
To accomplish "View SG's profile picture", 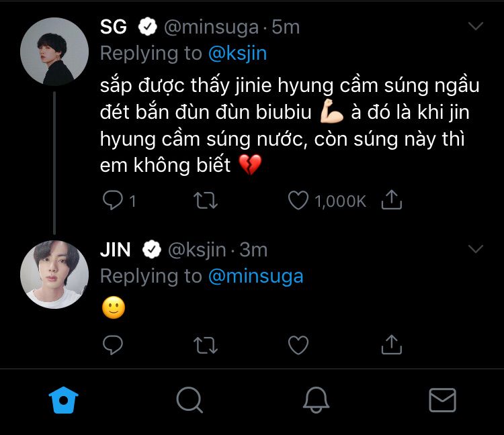I will 54,52.
